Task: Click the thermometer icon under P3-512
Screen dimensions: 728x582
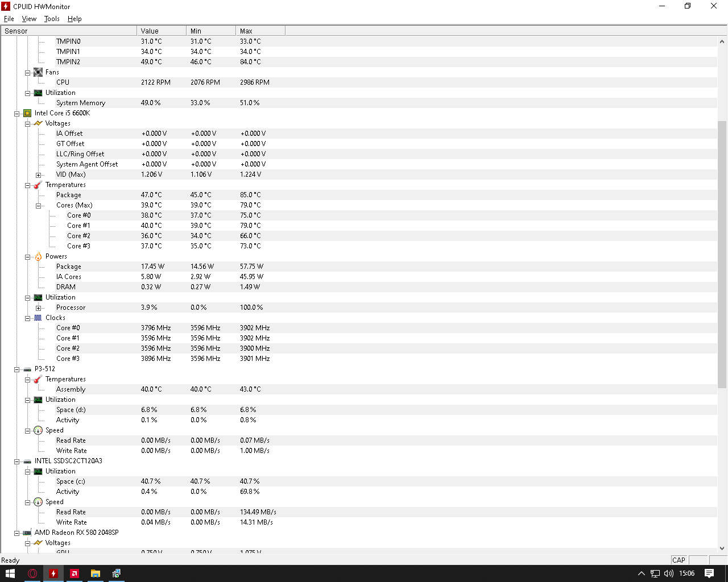Action: [x=38, y=379]
